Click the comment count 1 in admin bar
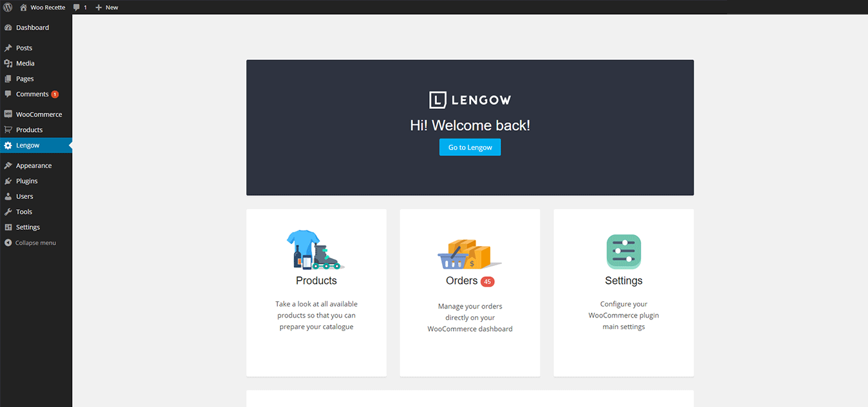This screenshot has height=407, width=868. click(x=85, y=7)
